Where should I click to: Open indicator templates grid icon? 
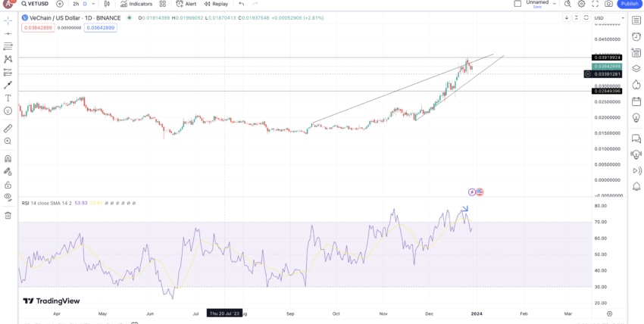pyautogui.click(x=163, y=4)
